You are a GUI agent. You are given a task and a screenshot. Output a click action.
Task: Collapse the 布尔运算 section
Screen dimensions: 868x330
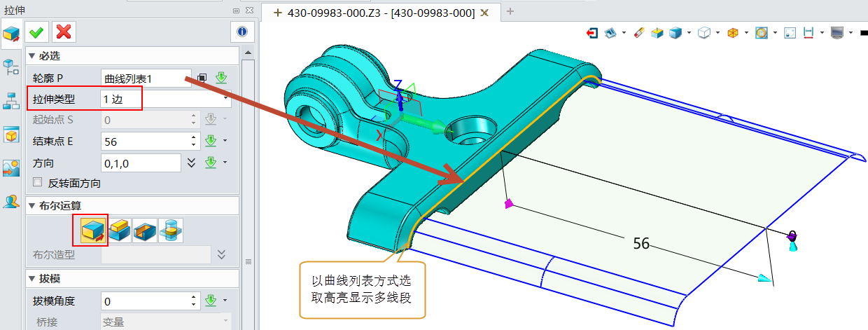point(31,205)
